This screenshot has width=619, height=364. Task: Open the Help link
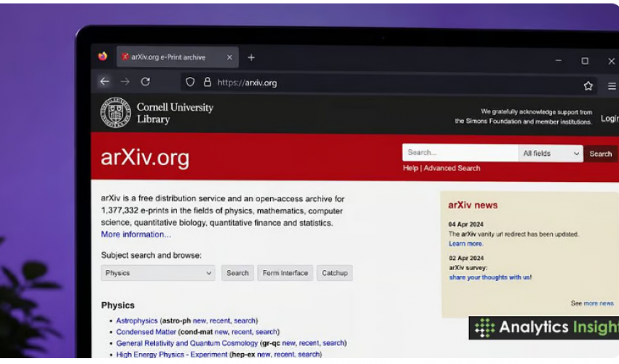coord(411,168)
